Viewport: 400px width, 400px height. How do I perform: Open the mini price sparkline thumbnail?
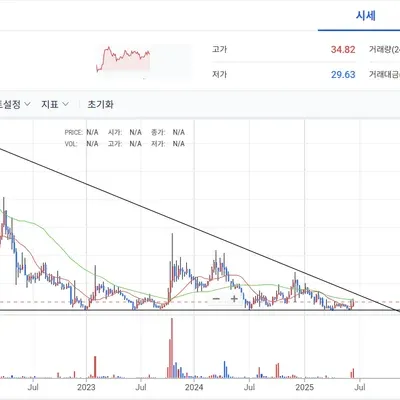click(x=123, y=59)
